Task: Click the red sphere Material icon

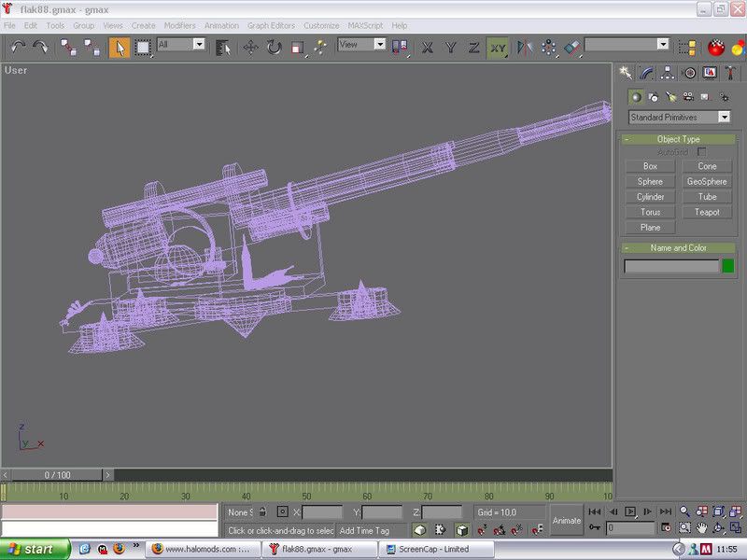Action: [715, 48]
